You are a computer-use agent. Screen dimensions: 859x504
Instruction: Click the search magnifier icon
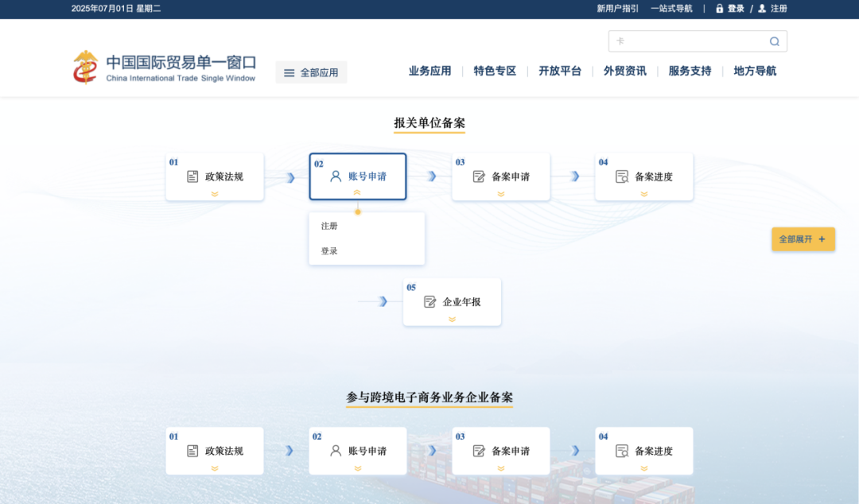pos(774,41)
